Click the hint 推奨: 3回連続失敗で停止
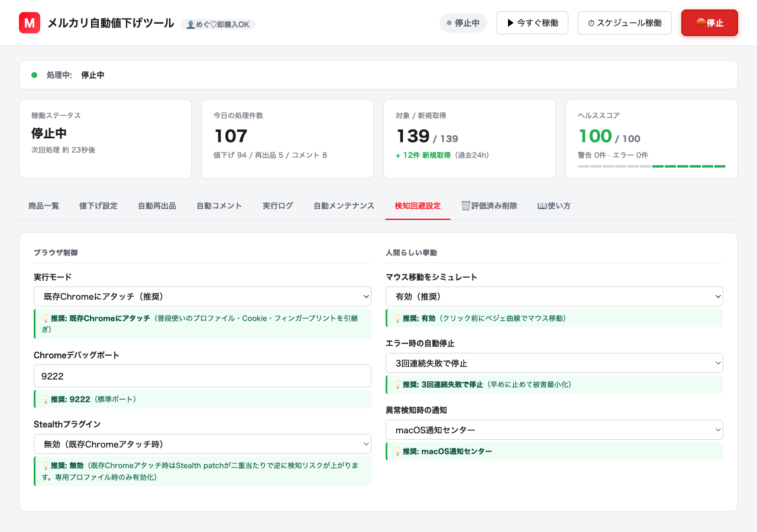 [x=554, y=384]
